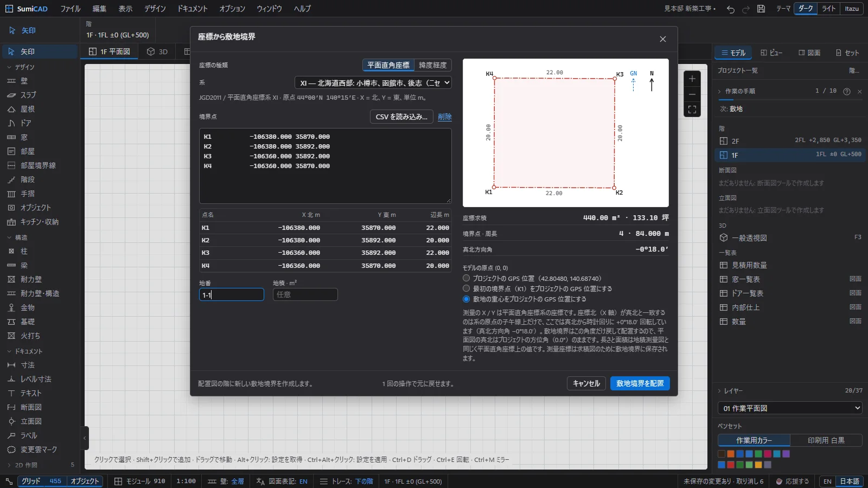868x488 pixels.
Task: Collapse the 構造 section in sidebar
Action: pos(9,237)
